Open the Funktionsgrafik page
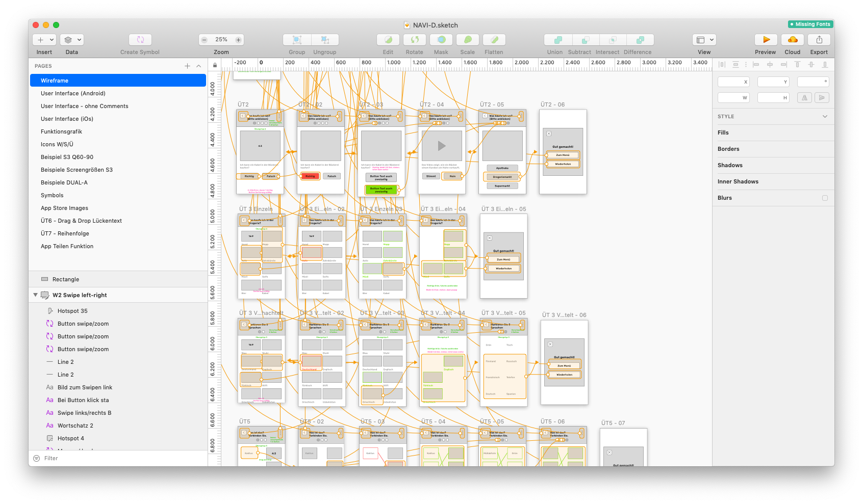This screenshot has height=504, width=863. (118, 131)
